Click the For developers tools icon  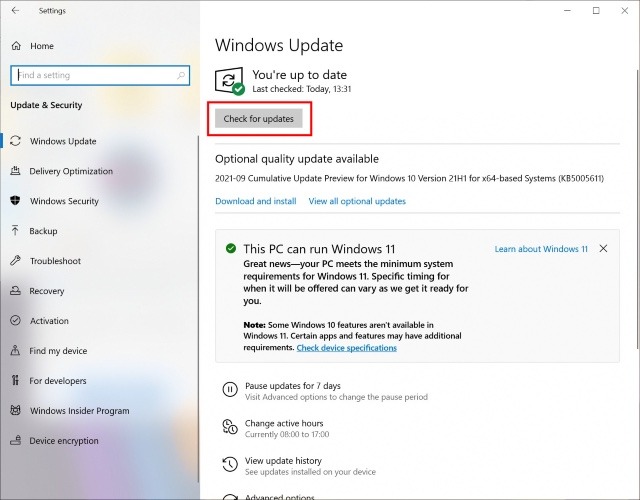[15, 380]
